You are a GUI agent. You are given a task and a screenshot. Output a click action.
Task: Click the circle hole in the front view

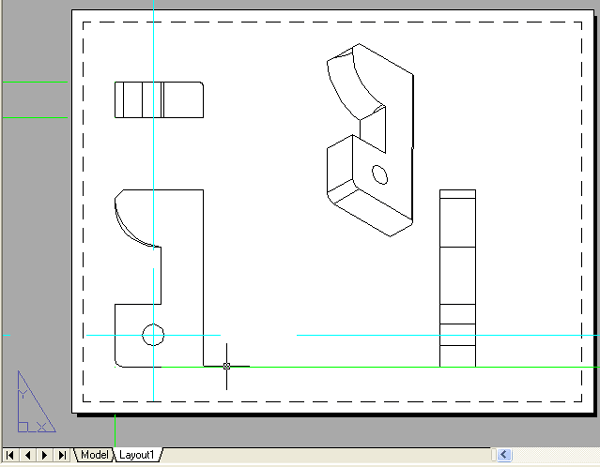[153, 334]
